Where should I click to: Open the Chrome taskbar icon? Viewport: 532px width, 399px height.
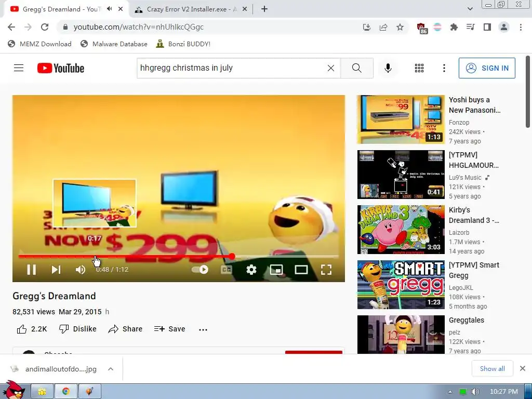(66, 392)
